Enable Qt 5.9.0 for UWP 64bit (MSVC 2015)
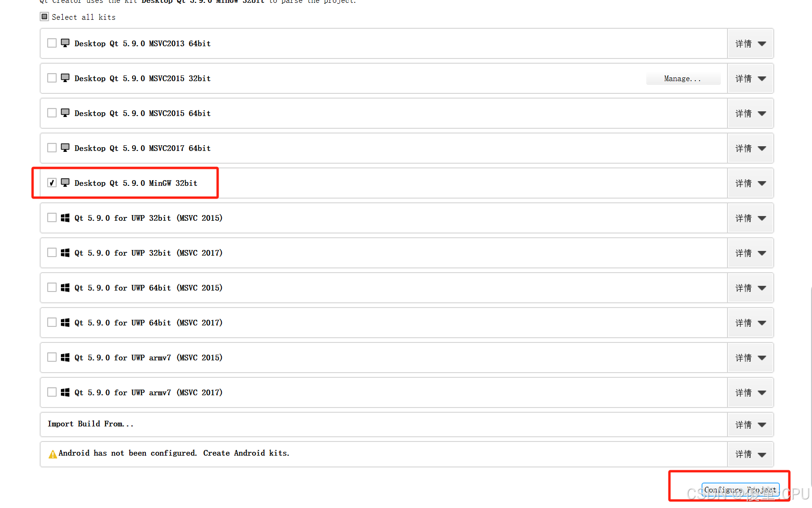 (x=52, y=287)
